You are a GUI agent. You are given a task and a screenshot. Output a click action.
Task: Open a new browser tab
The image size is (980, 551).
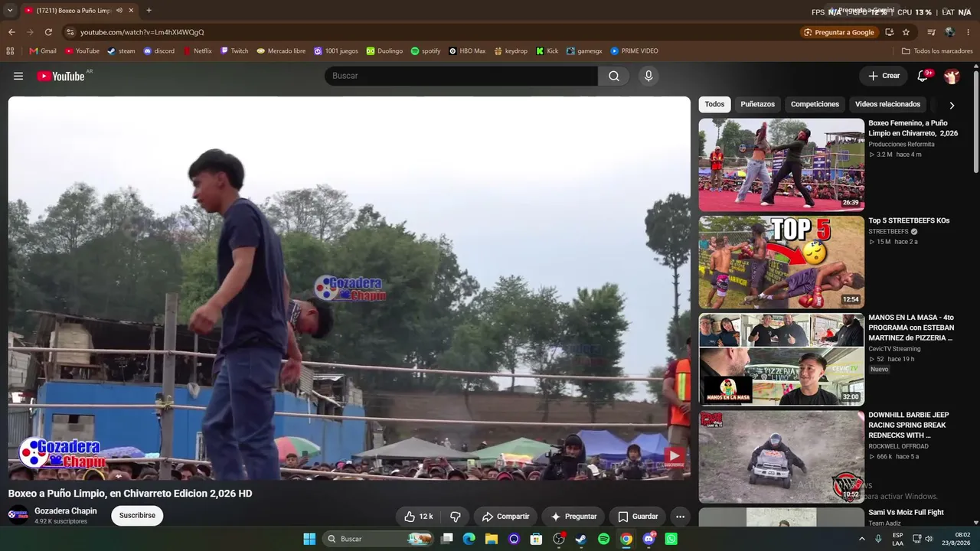click(x=149, y=11)
